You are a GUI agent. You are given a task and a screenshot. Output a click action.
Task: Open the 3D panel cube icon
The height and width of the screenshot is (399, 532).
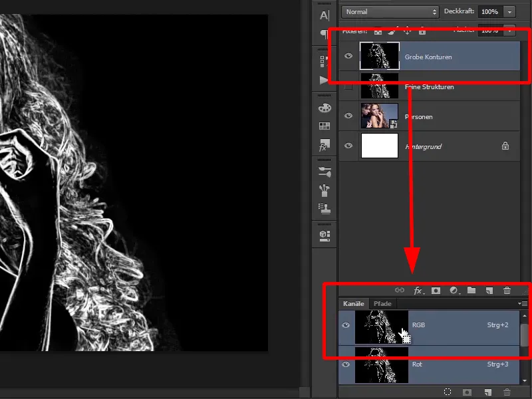325,235
